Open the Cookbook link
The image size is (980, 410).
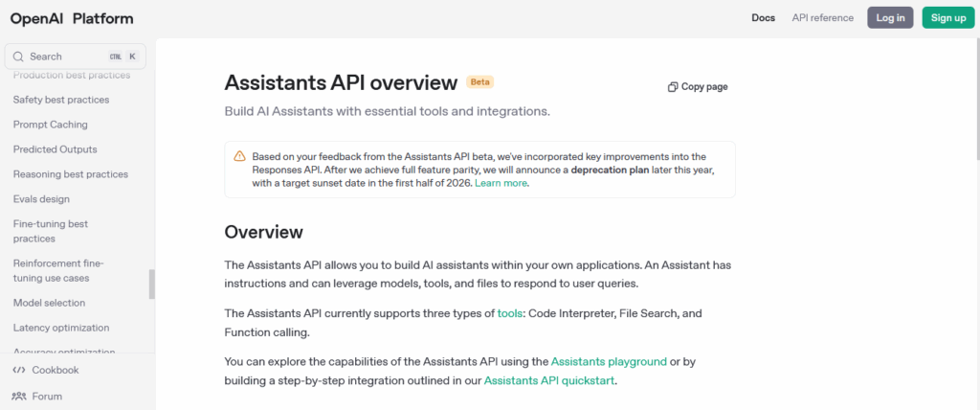[56, 370]
